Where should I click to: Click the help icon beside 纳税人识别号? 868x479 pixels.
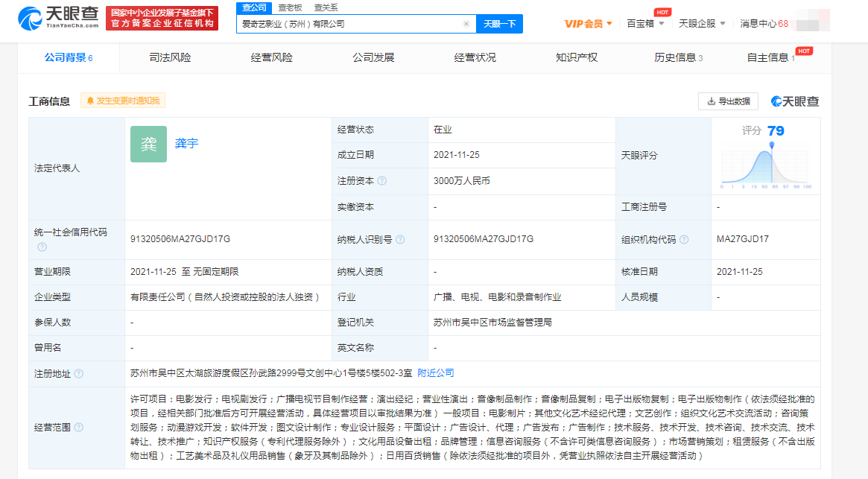pyautogui.click(x=400, y=240)
